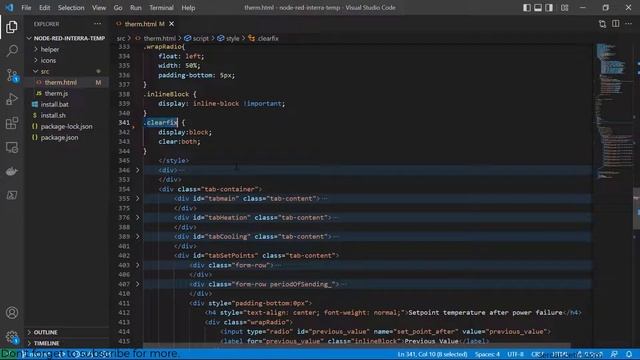This screenshot has height=360, width=640.
Task: Open the View menu
Action: (x=99, y=7)
